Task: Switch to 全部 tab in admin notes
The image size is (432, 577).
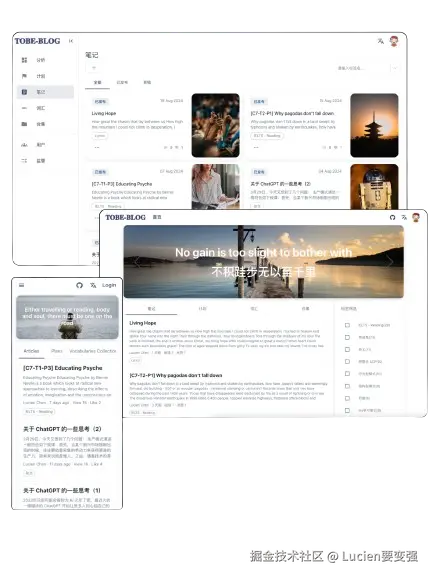Action: click(x=98, y=82)
